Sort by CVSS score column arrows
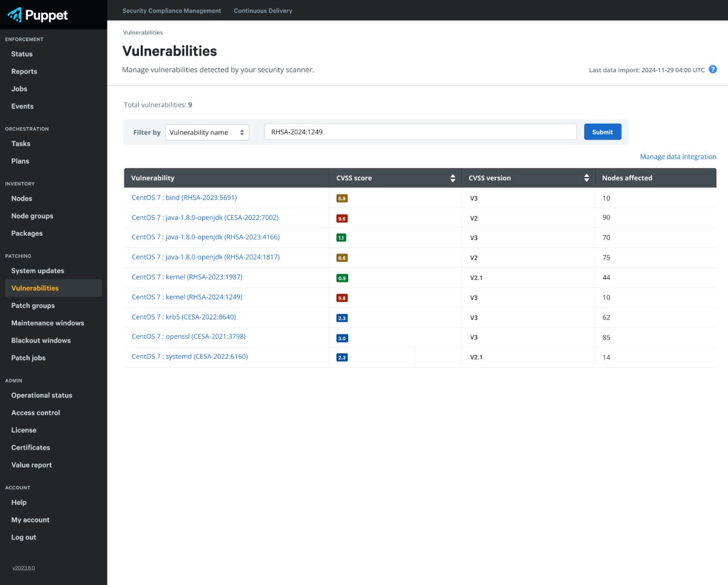Viewport: 728px width, 585px height. pyautogui.click(x=453, y=178)
